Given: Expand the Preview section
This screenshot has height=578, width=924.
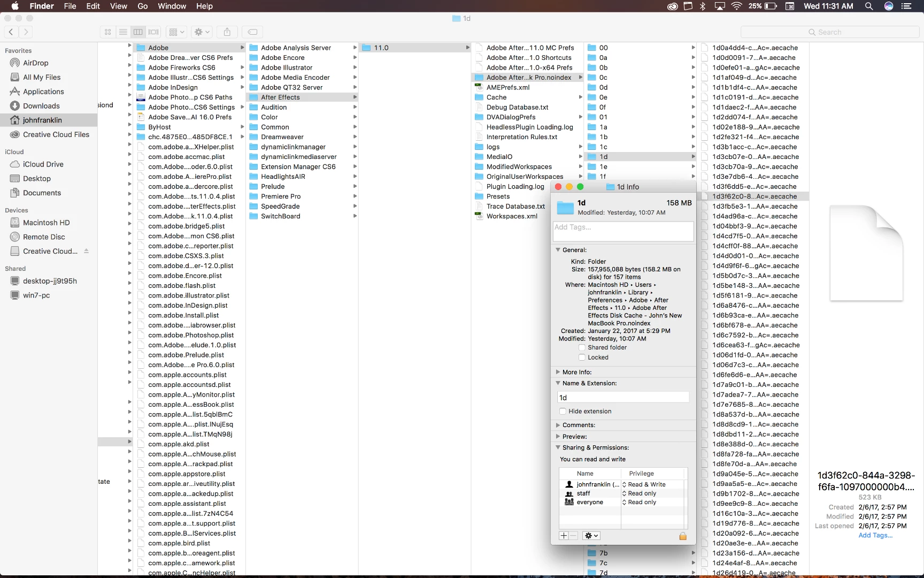Looking at the screenshot, I should tap(558, 436).
